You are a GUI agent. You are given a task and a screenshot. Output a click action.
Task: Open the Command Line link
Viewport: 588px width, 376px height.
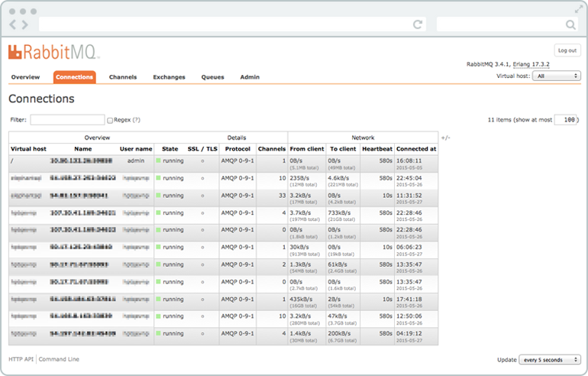click(x=59, y=359)
